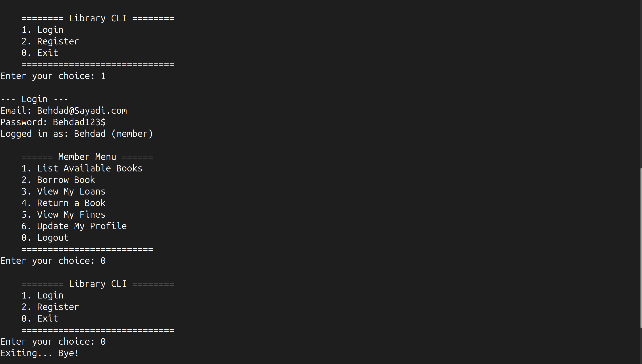The height and width of the screenshot is (364, 642).
Task: Choose the Return a Book option
Action: click(71, 203)
